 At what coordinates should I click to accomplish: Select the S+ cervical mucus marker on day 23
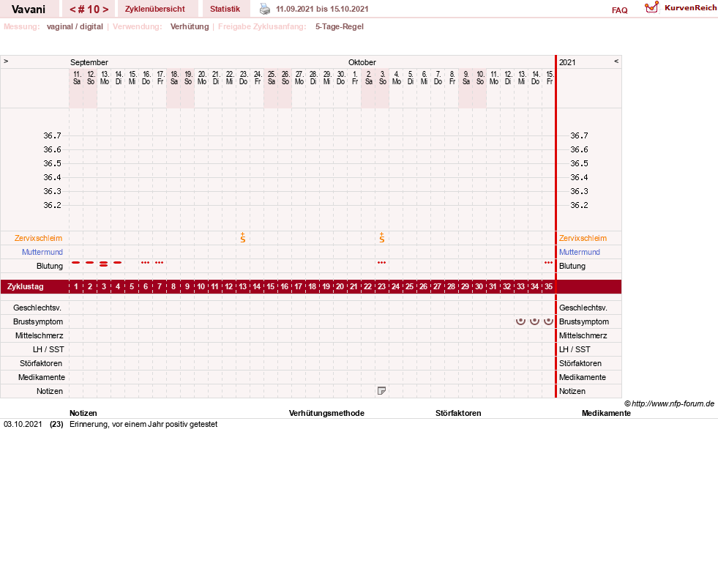tap(382, 237)
